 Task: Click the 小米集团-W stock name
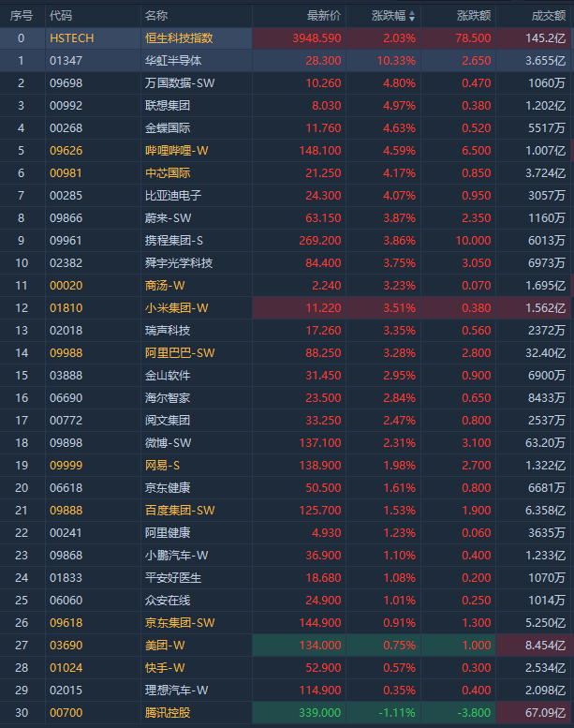176,307
